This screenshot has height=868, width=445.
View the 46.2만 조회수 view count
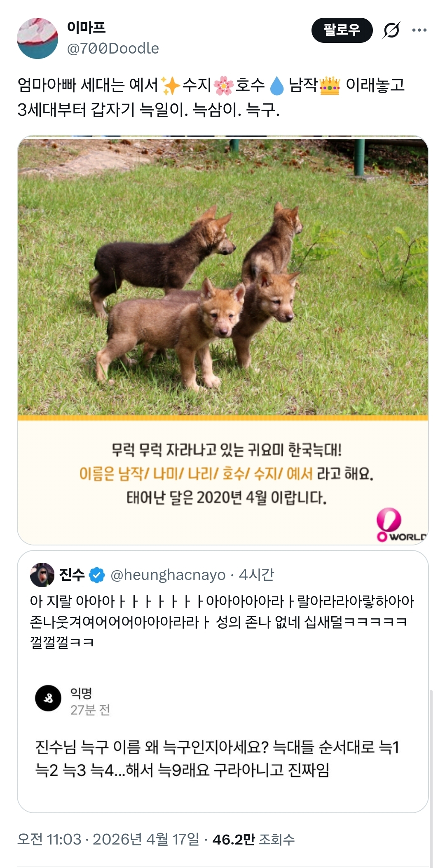253,839
